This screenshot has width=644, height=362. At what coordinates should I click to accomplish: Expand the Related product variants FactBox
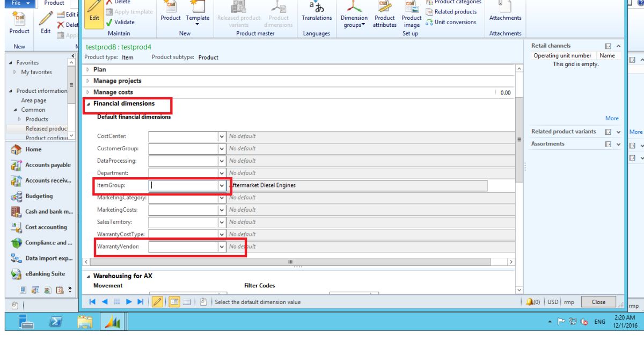point(618,132)
